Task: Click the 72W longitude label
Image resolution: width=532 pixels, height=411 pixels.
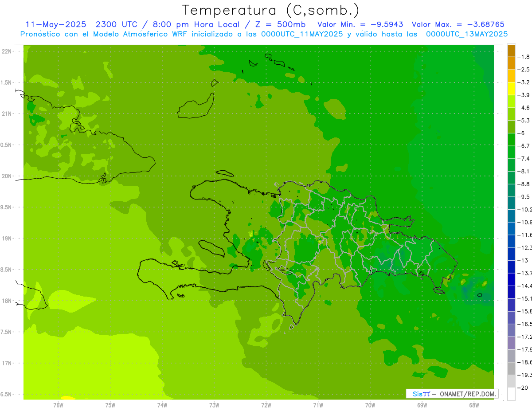Action: (266, 405)
